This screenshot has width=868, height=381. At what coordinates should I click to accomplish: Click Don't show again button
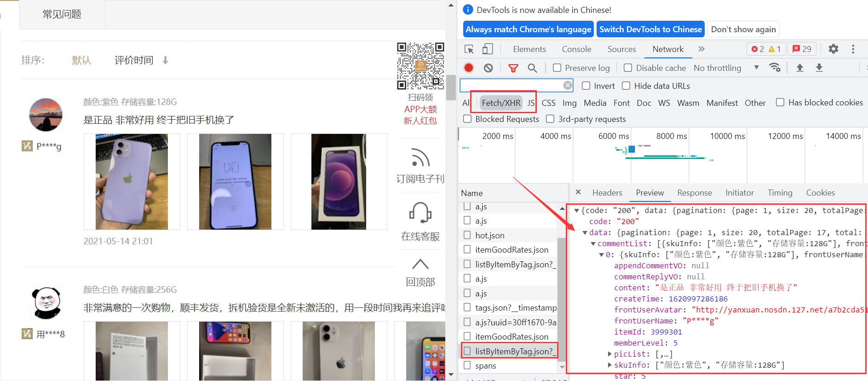(743, 29)
